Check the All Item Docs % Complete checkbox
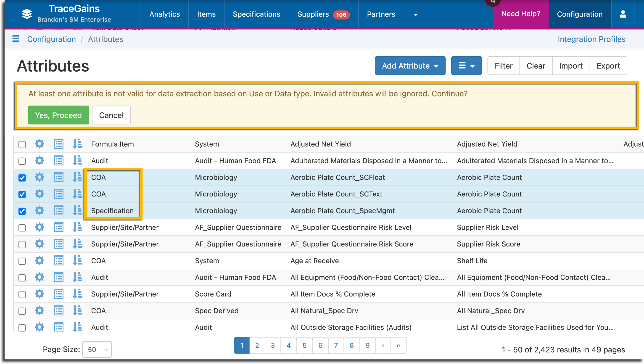This screenshot has height=364, width=644. point(22,294)
